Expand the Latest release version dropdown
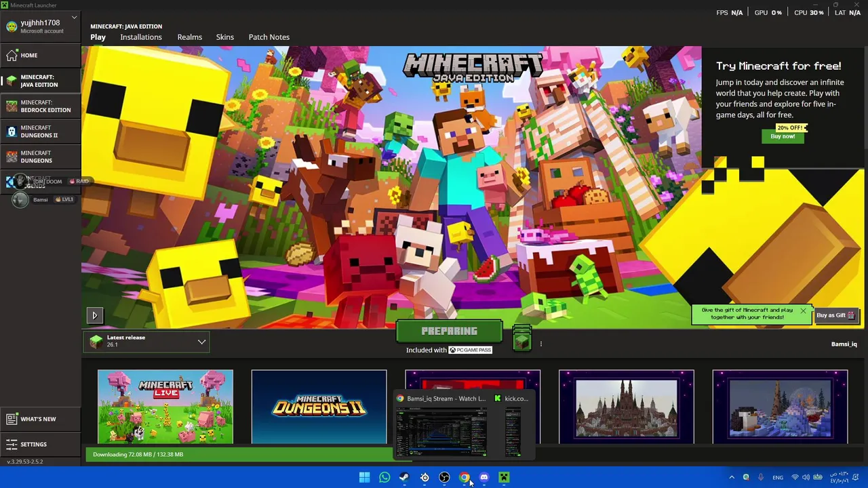Image resolution: width=868 pixels, height=488 pixels. pyautogui.click(x=146, y=342)
